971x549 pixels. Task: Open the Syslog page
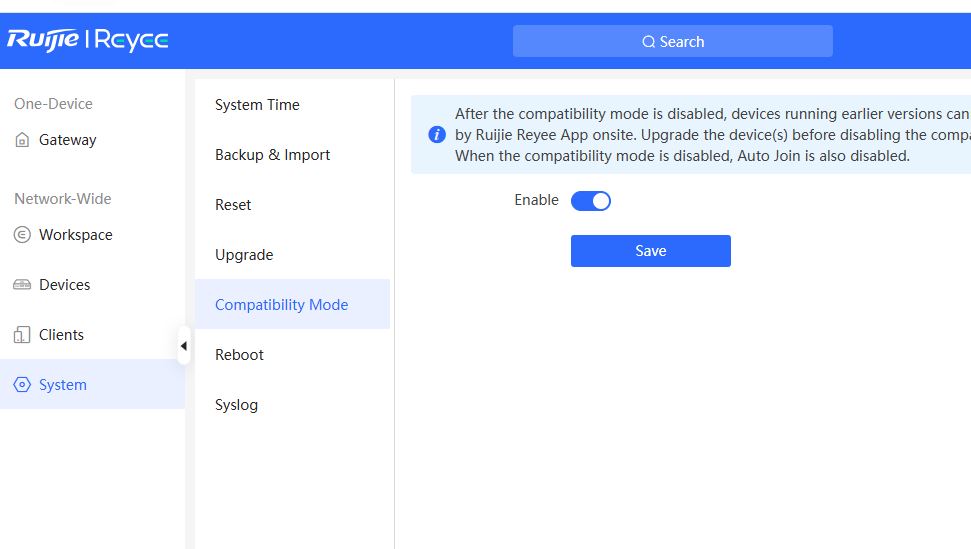236,405
